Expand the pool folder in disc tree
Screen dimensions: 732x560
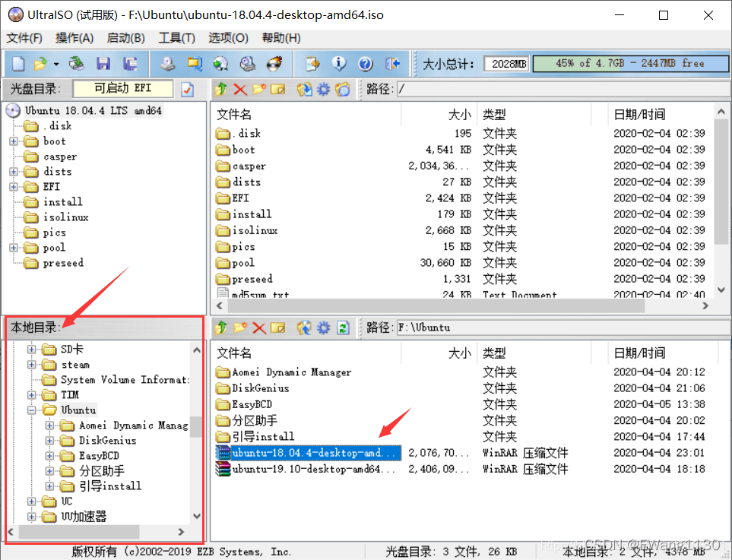[14, 248]
